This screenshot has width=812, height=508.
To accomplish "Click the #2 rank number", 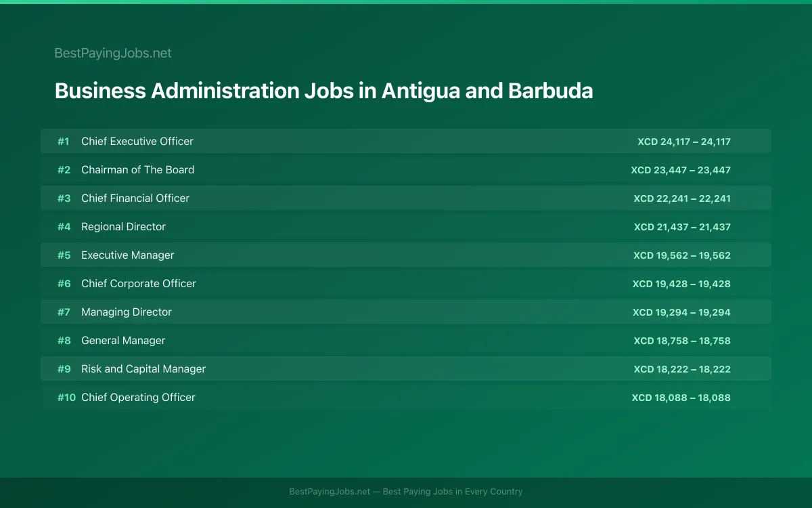I will point(64,170).
